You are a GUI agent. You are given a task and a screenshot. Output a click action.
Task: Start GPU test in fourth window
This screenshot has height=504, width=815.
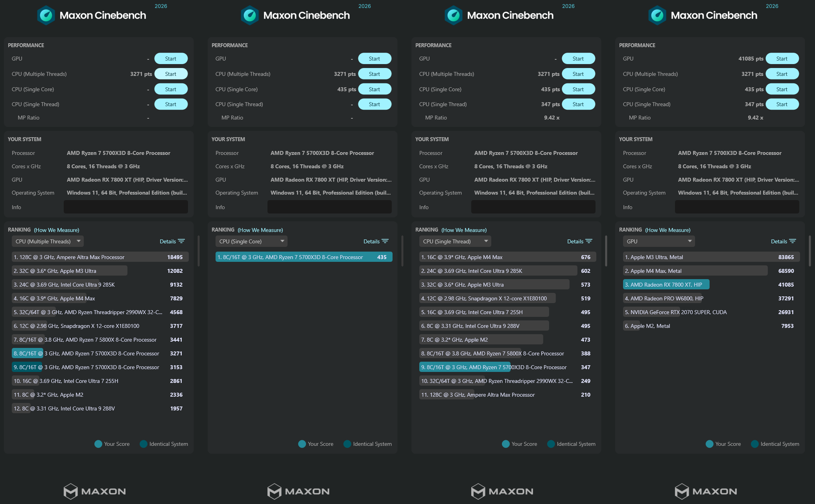click(782, 59)
